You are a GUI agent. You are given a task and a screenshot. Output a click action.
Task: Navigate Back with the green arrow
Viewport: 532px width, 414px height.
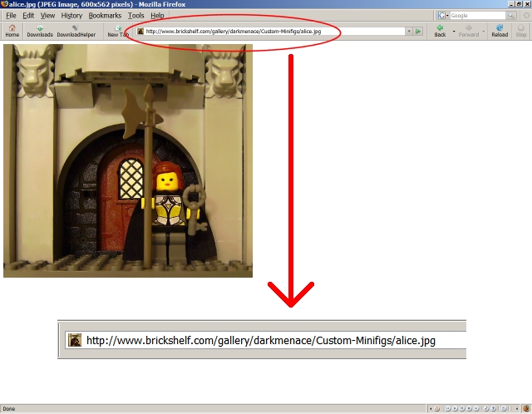pyautogui.click(x=440, y=31)
